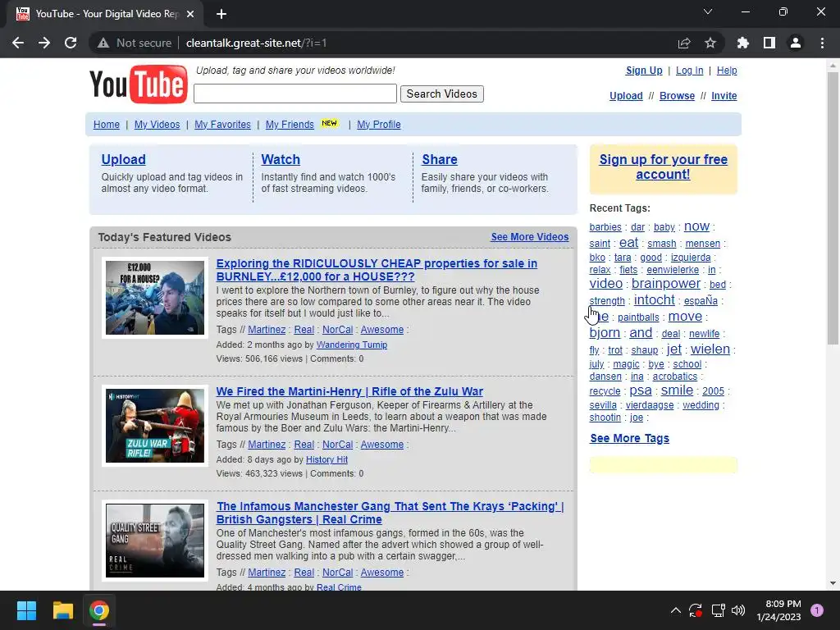Image resolution: width=840 pixels, height=630 pixels.
Task: Open My Favorites in navigation bar
Action: click(x=222, y=125)
